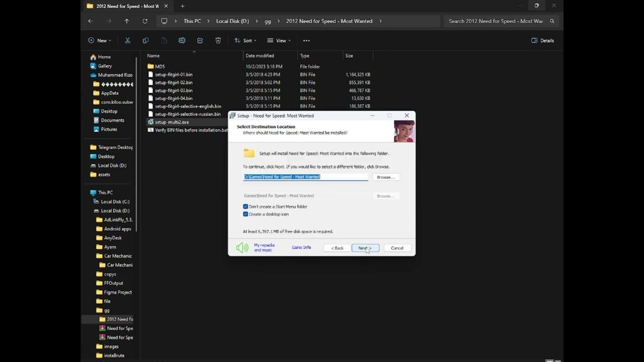
Task: Open Pictures in the navigation pane
Action: pyautogui.click(x=109, y=129)
